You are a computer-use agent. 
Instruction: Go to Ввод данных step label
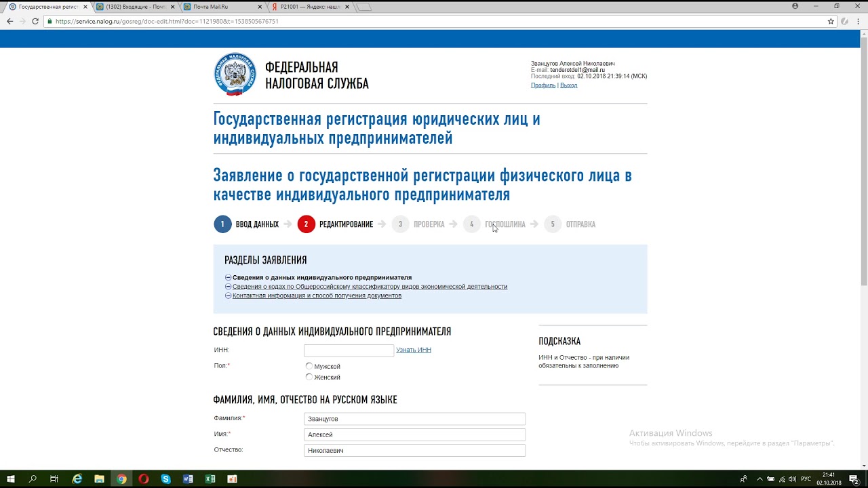[x=257, y=224]
